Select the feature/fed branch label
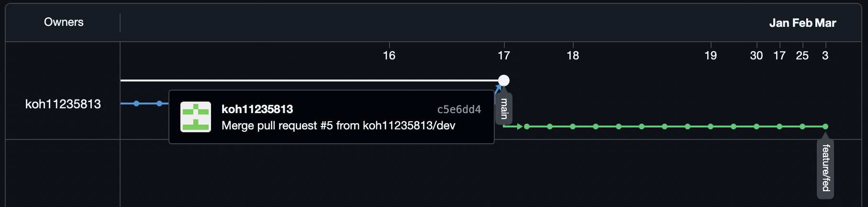Screen dimensions: 868x207 (x=825, y=168)
